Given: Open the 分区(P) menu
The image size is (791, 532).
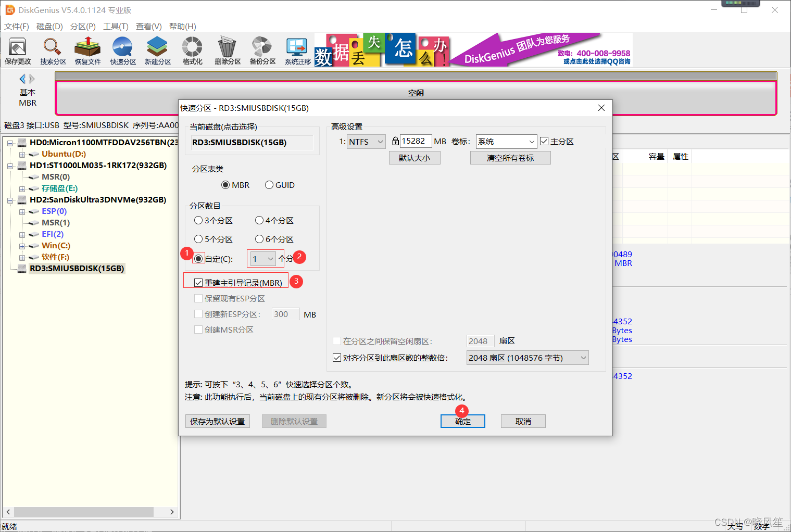Looking at the screenshot, I should click(83, 26).
